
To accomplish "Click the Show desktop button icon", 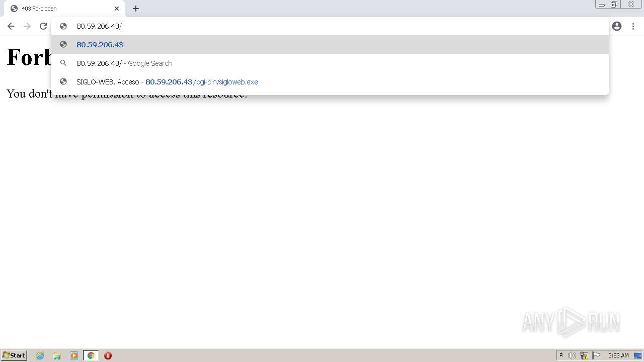I will [x=638, y=355].
